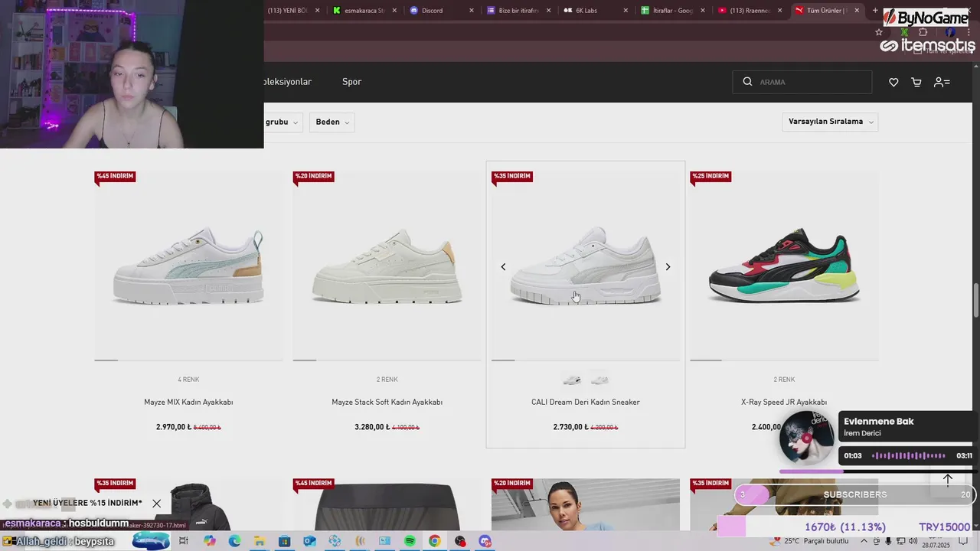
Task: Click the song progress waveform bar
Action: pyautogui.click(x=909, y=455)
